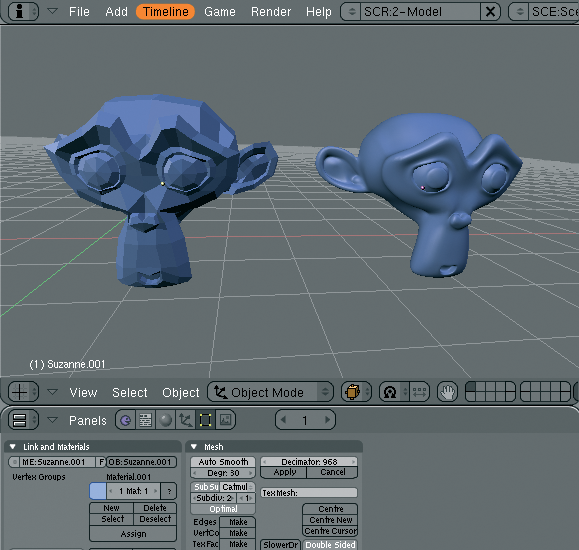Collapse the Mesh panel
This screenshot has width=579, height=550.
(x=194, y=447)
